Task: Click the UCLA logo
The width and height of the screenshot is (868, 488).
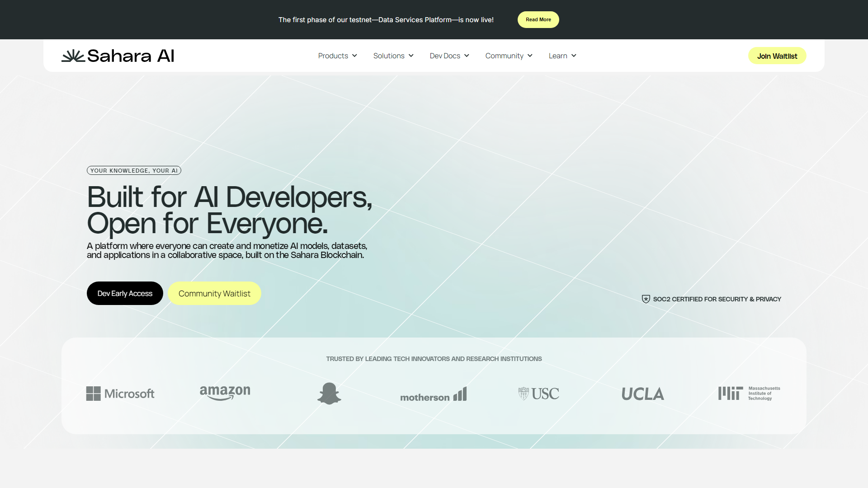Action: [x=643, y=394]
